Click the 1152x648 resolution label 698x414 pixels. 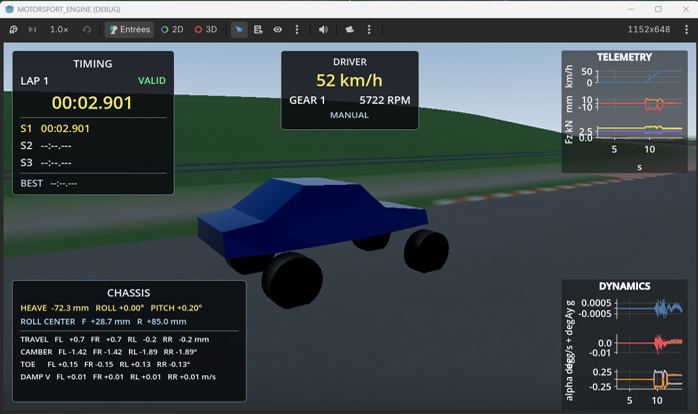(649, 29)
